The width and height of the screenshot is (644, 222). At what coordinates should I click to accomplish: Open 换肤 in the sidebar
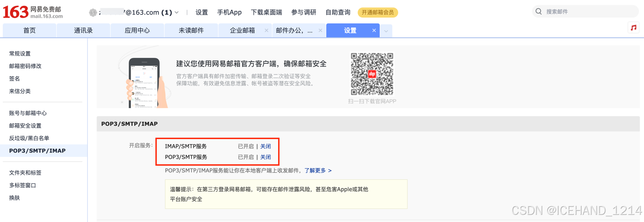[14, 198]
